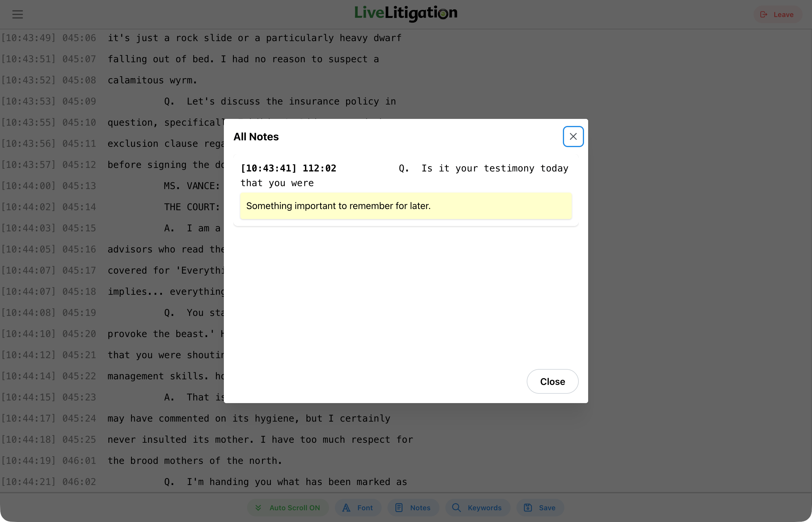
Task: Click the Close button in the dialog
Action: (x=552, y=381)
